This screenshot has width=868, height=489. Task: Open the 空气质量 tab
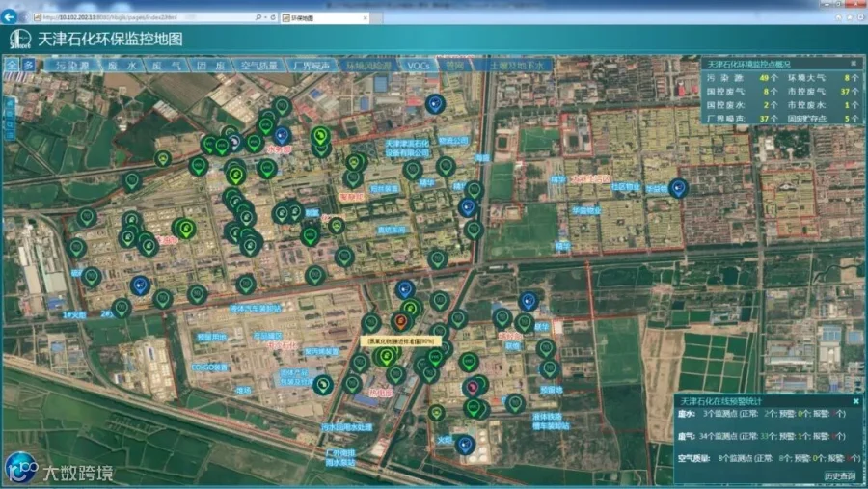click(x=258, y=66)
